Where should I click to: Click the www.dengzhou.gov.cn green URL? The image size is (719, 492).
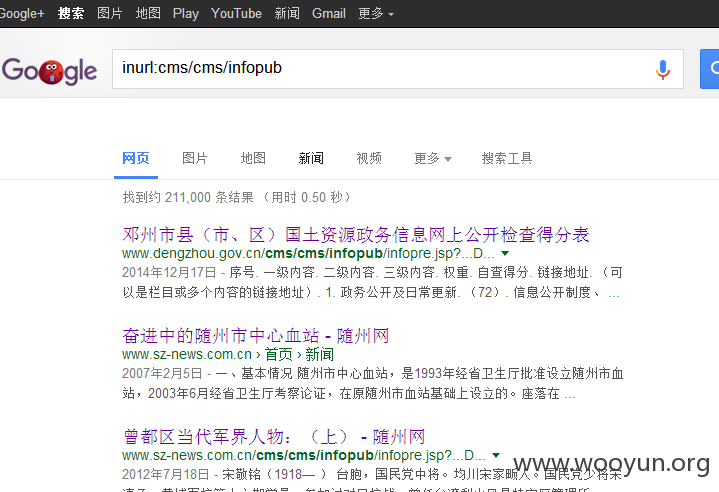click(x=308, y=253)
